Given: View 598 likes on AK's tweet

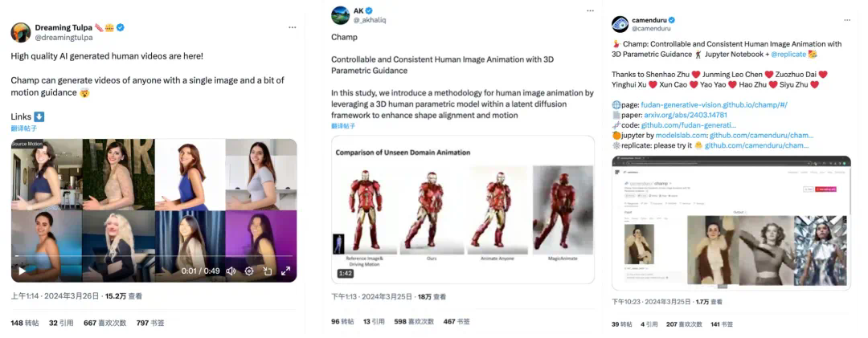Looking at the screenshot, I should coord(411,321).
